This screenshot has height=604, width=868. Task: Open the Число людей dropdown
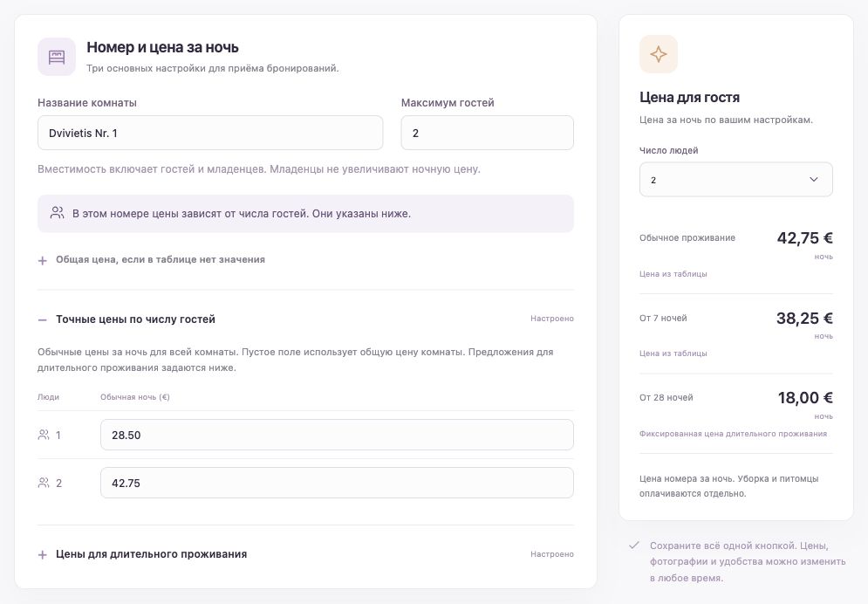click(735, 180)
